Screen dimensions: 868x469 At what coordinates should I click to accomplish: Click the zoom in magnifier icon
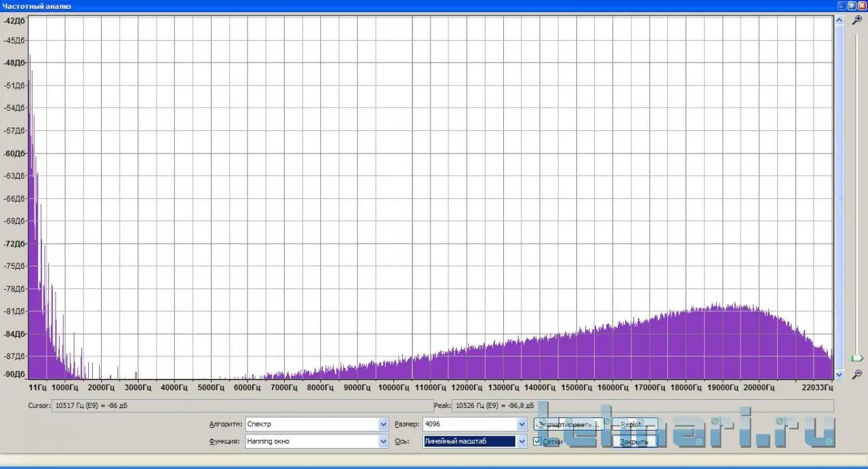[857, 20]
